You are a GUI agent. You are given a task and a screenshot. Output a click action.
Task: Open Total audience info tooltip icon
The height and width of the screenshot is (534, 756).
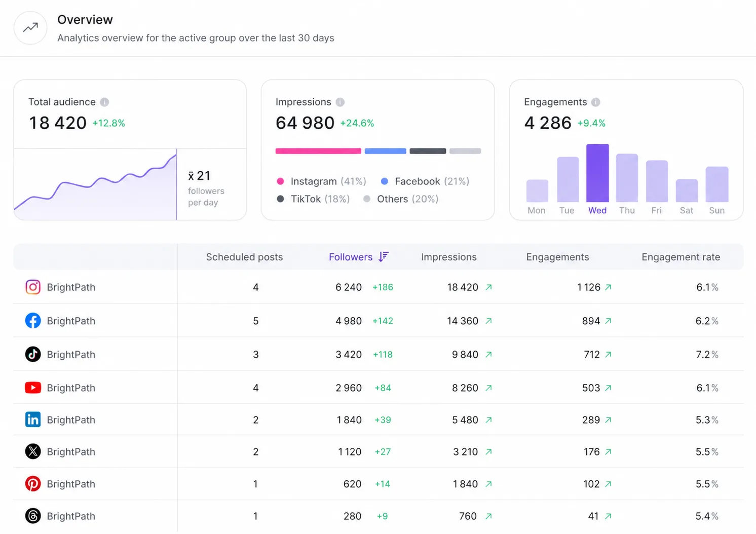coord(104,102)
